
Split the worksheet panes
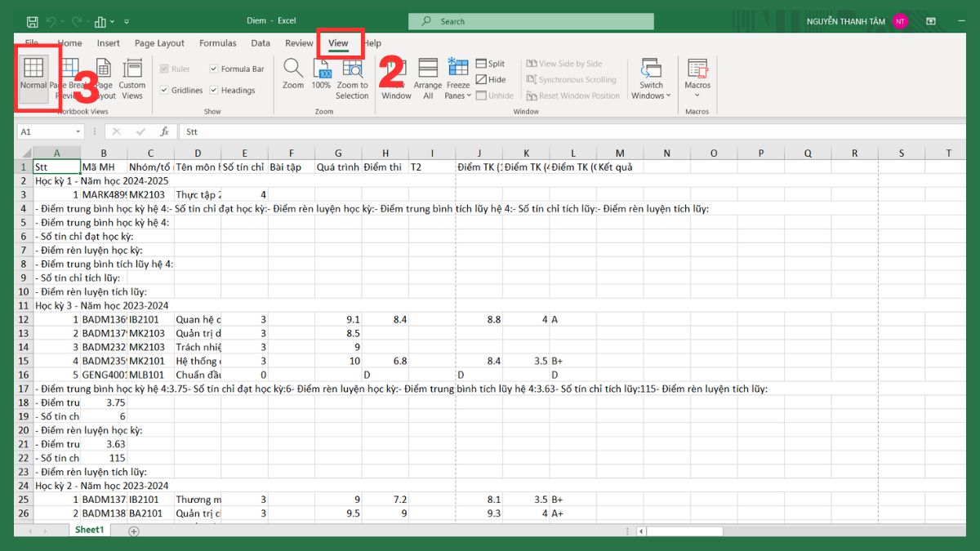coord(490,63)
